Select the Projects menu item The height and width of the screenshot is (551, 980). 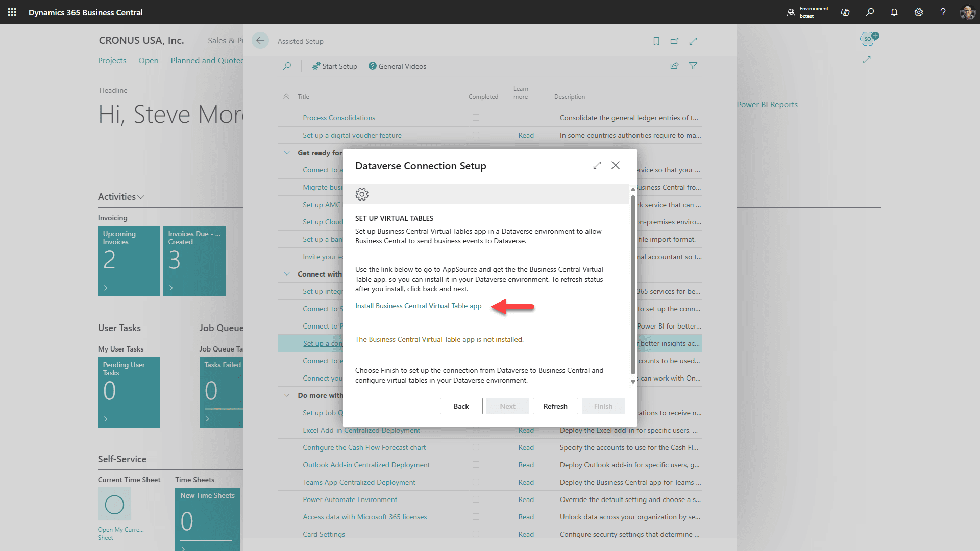[112, 60]
